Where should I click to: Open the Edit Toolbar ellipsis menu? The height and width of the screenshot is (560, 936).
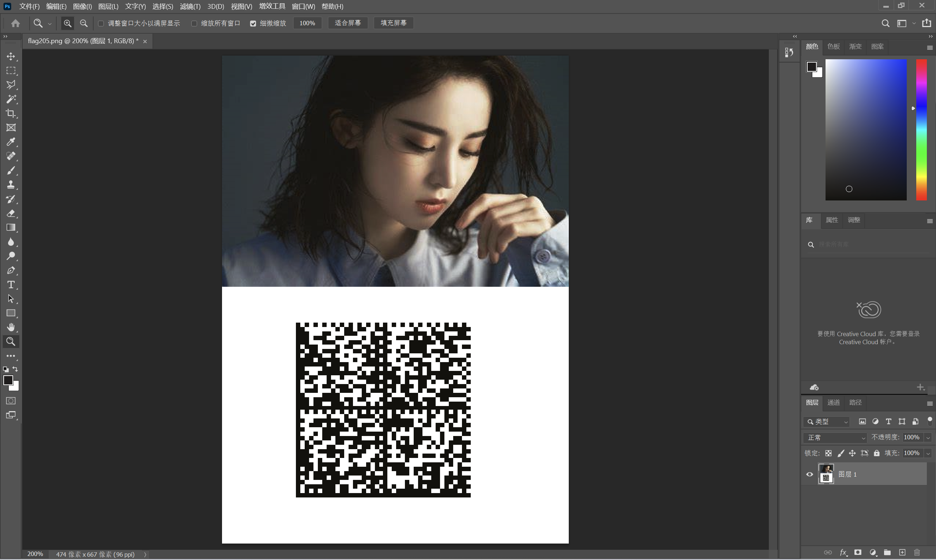tap(11, 356)
